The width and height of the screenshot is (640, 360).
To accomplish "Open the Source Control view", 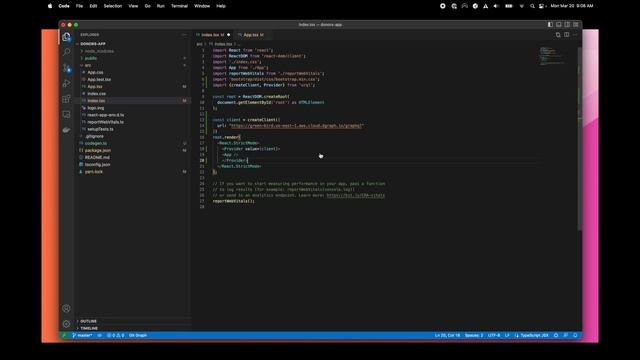I will coord(66,68).
